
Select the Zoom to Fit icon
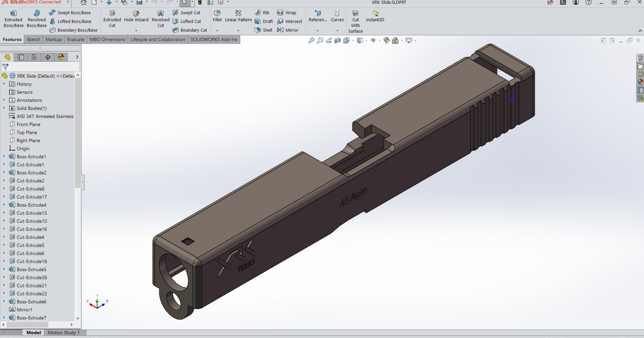point(311,40)
